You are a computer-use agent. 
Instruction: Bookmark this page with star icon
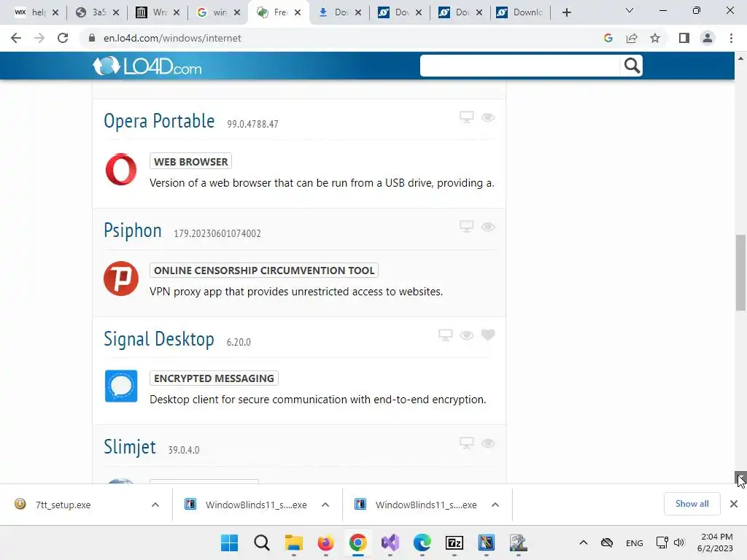(655, 38)
